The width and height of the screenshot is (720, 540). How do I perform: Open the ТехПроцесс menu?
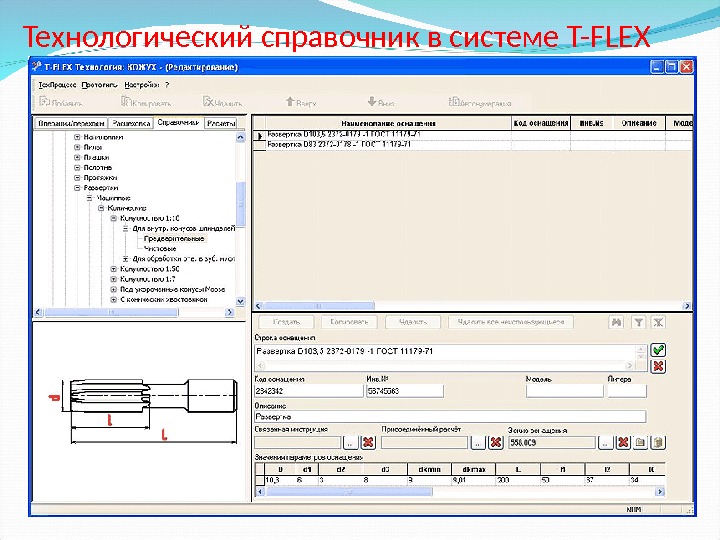pos(57,85)
